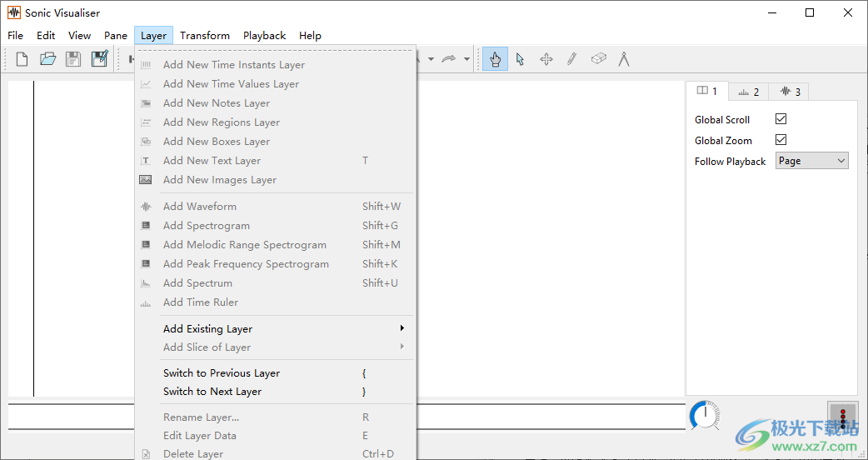Viewport: 868px width, 460px height.
Task: Click the Save Session floppy icon
Action: click(73, 59)
